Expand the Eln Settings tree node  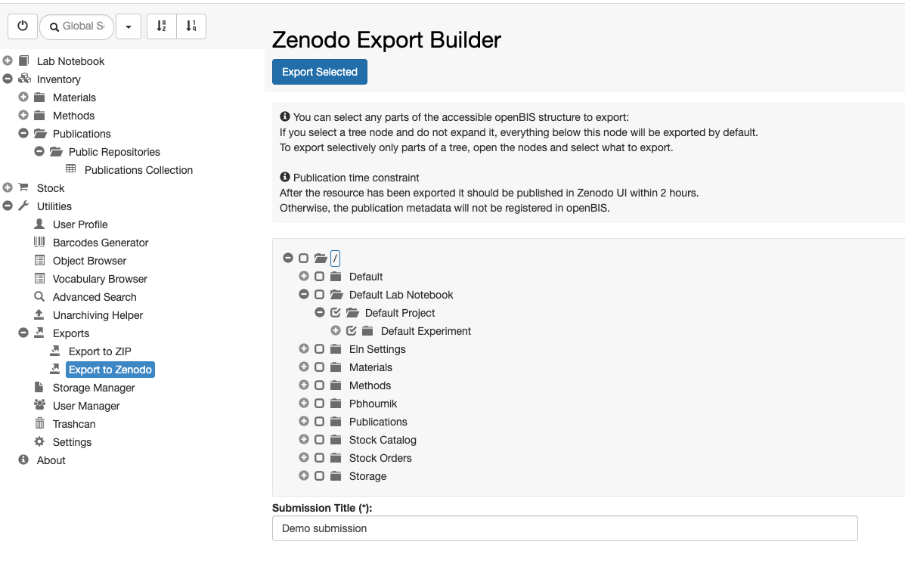(x=304, y=348)
